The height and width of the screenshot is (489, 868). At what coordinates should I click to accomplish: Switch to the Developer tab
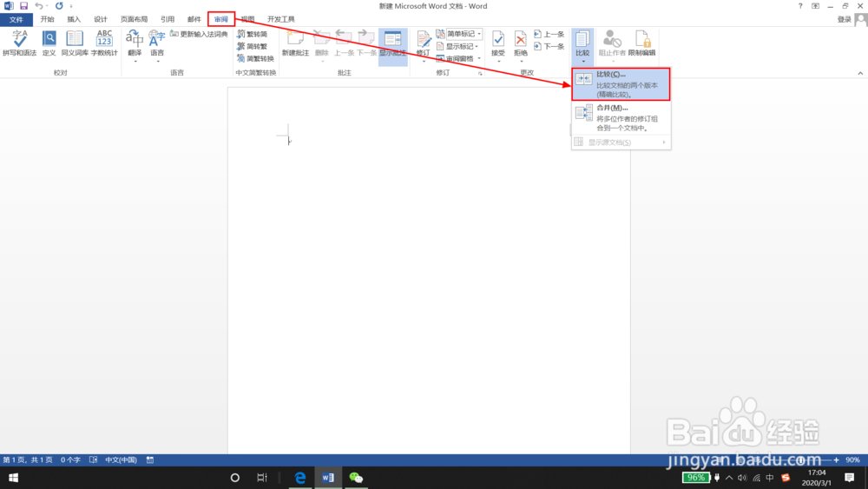point(280,19)
